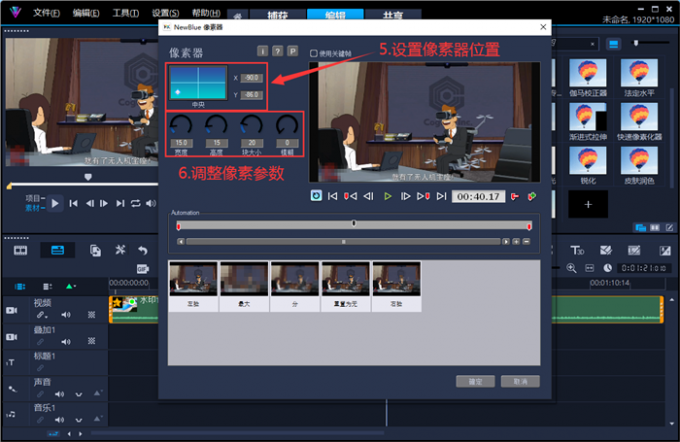Image resolution: width=680 pixels, height=442 pixels.
Task: Zoom in Automation timeline with plus button
Action: [516, 242]
